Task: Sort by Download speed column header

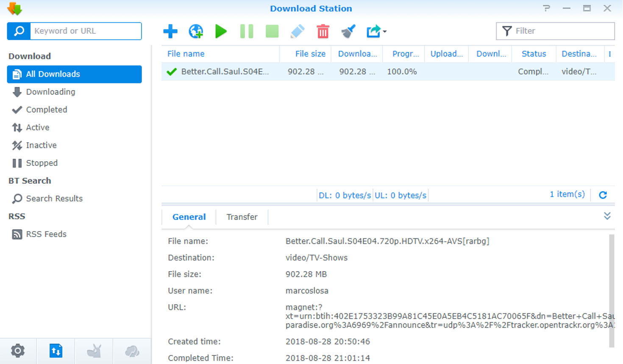Action: point(490,54)
